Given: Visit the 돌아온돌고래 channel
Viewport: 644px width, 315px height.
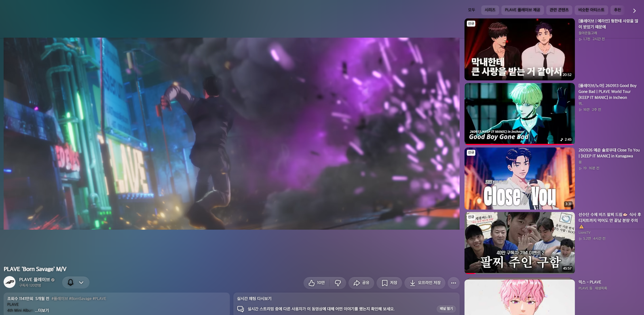Looking at the screenshot, I should pyautogui.click(x=588, y=33).
